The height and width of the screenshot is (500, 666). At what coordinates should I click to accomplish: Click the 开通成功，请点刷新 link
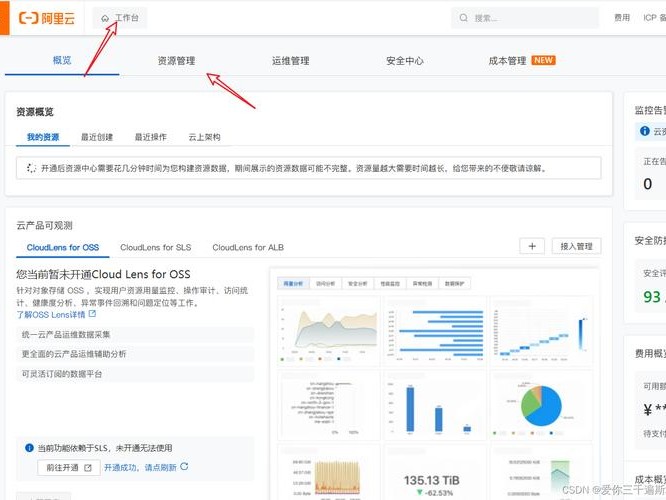pyautogui.click(x=140, y=467)
